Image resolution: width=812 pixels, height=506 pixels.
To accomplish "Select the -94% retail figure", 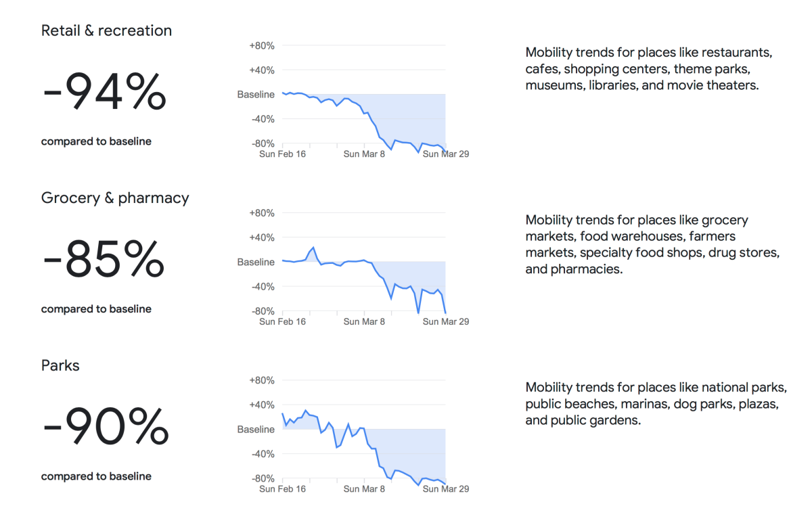I will click(104, 93).
